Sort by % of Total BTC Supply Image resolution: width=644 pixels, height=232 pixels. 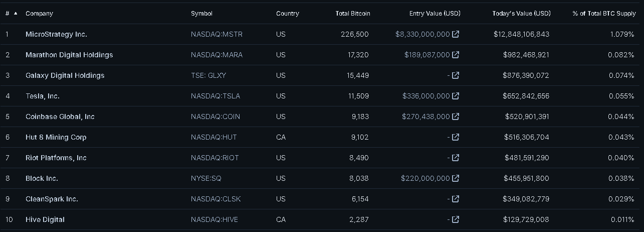click(x=604, y=14)
